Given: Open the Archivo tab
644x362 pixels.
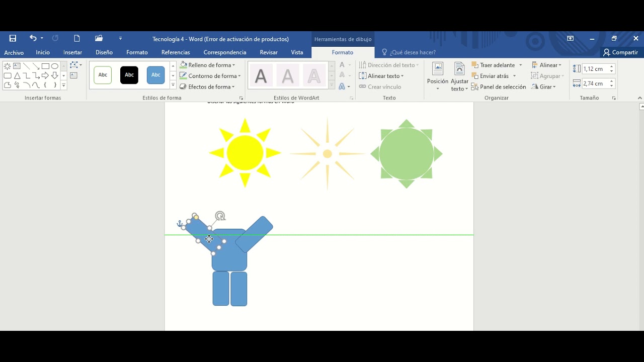Looking at the screenshot, I should point(14,52).
